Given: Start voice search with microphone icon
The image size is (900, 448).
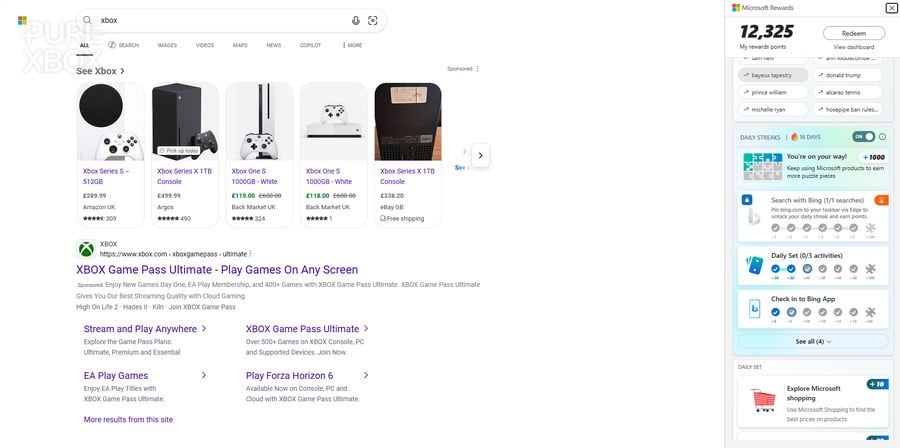Looking at the screenshot, I should tap(356, 21).
